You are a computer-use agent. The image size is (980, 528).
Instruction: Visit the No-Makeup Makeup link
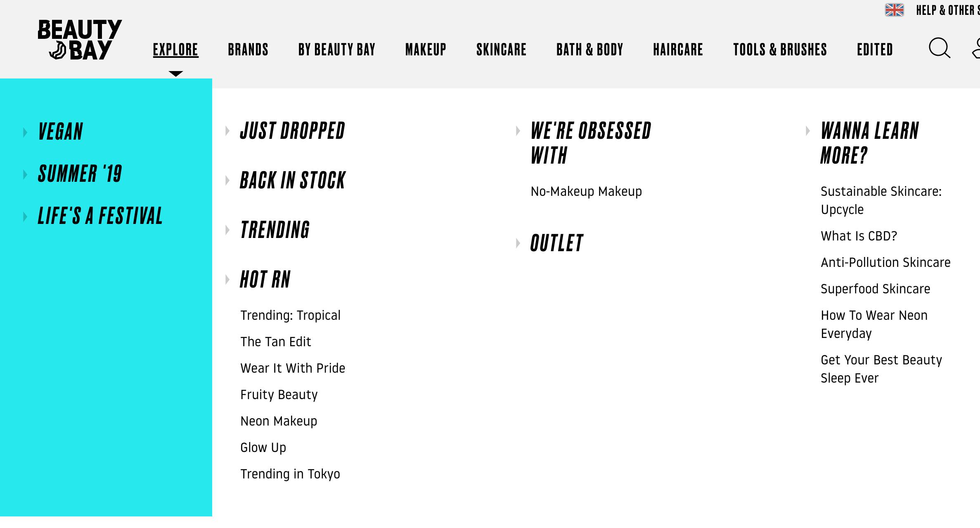tap(586, 191)
